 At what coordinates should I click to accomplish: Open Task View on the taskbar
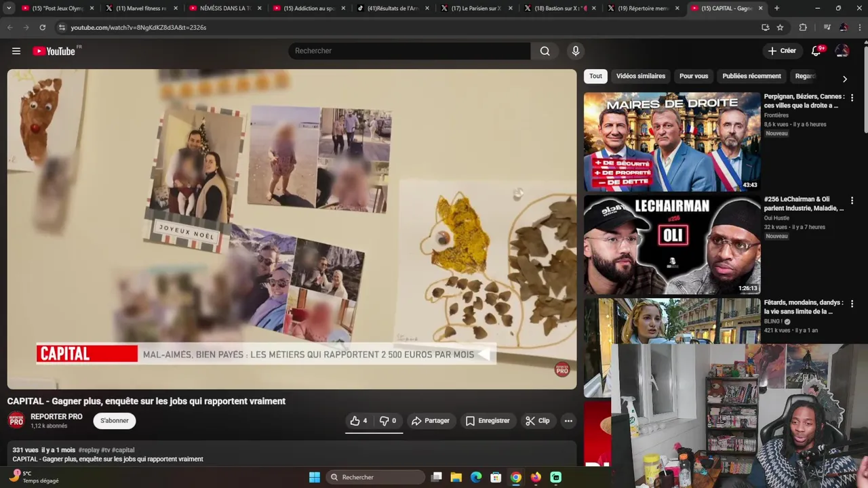(x=437, y=477)
